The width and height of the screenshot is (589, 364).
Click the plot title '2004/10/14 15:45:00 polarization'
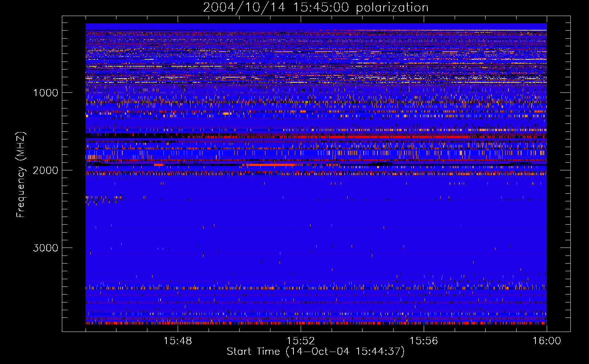(x=316, y=8)
